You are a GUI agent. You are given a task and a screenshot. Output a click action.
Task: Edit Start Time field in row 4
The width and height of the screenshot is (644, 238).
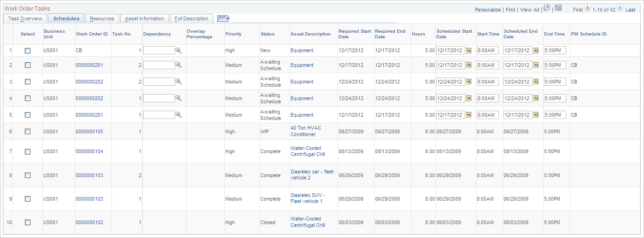tap(488, 99)
